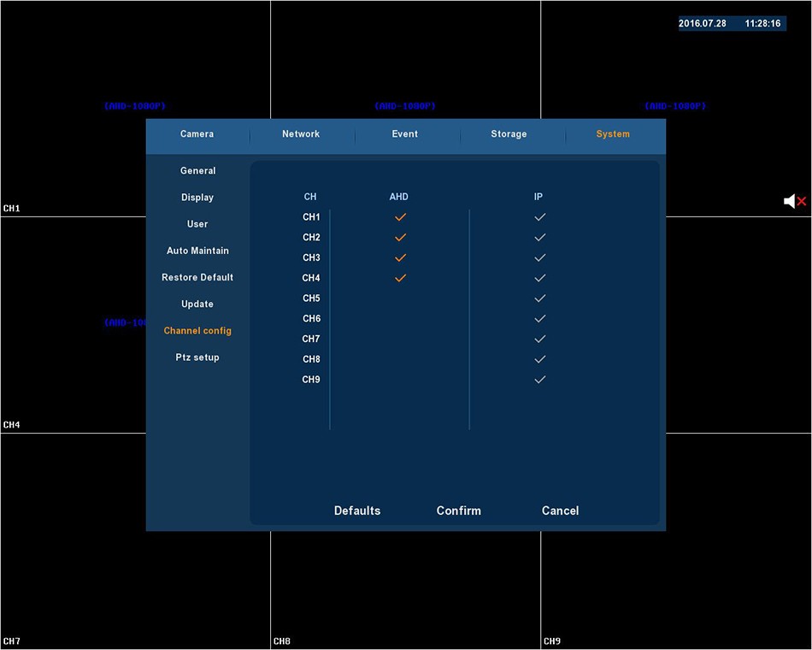Click the date and time display

coord(731,24)
